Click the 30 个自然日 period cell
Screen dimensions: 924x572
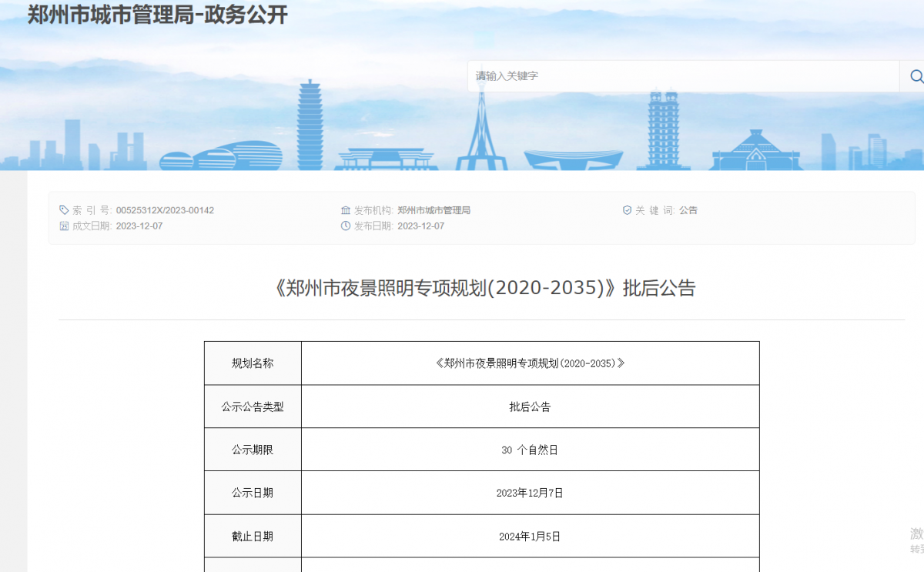(x=530, y=450)
